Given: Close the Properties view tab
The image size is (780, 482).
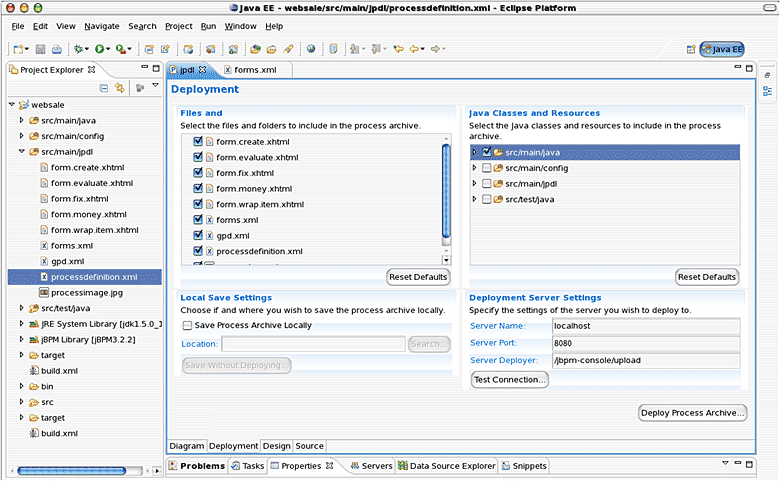Looking at the screenshot, I should 329,466.
